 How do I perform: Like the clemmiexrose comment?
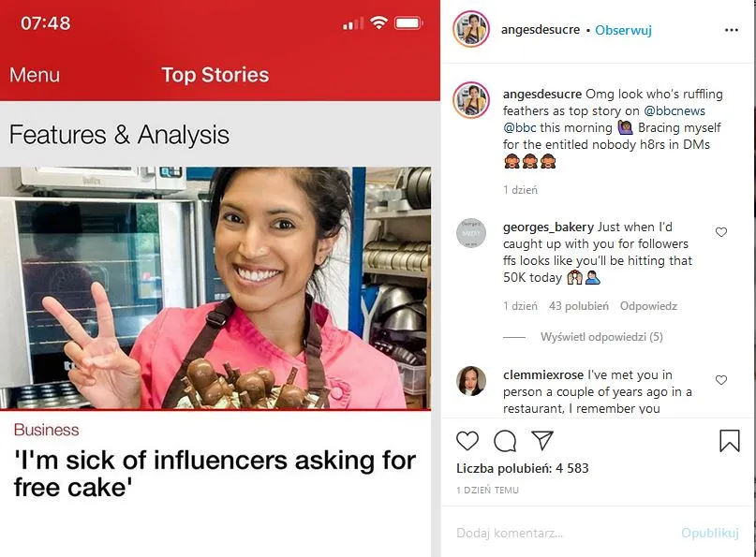[x=720, y=380]
